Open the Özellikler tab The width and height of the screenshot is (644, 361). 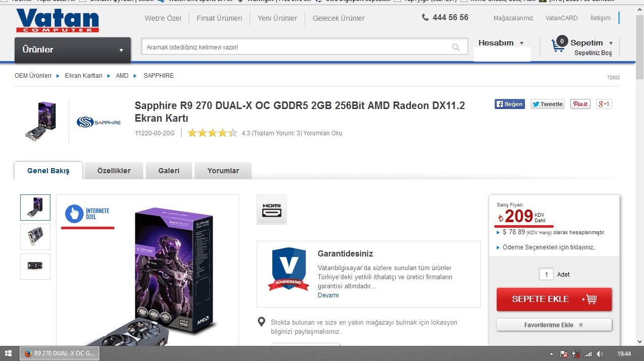(x=114, y=171)
